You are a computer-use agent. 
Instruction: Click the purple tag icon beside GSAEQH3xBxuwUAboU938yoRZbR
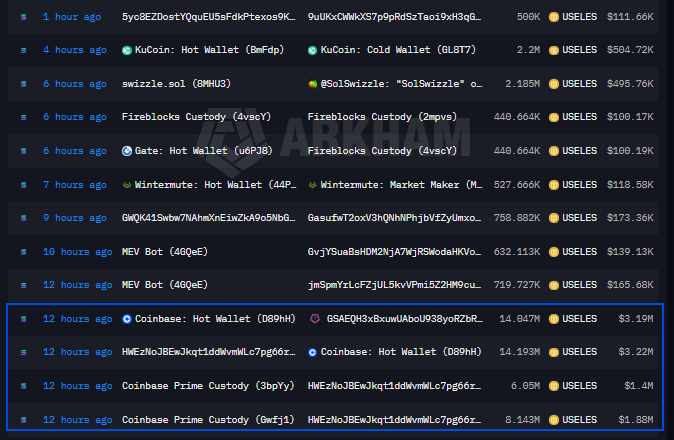(315, 319)
